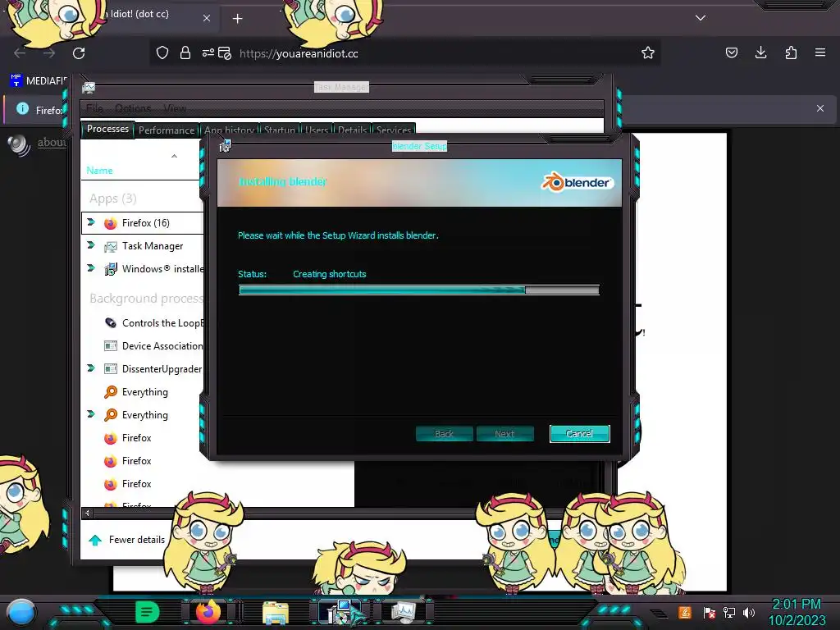The height and width of the screenshot is (630, 840).
Task: Close the You Are An Idiot tab
Action: [207, 18]
